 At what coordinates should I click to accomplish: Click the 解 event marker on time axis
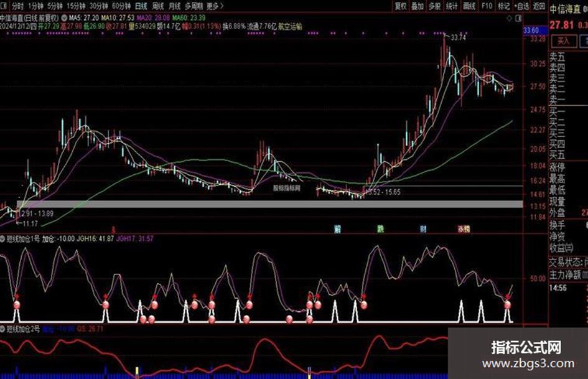tap(337, 229)
